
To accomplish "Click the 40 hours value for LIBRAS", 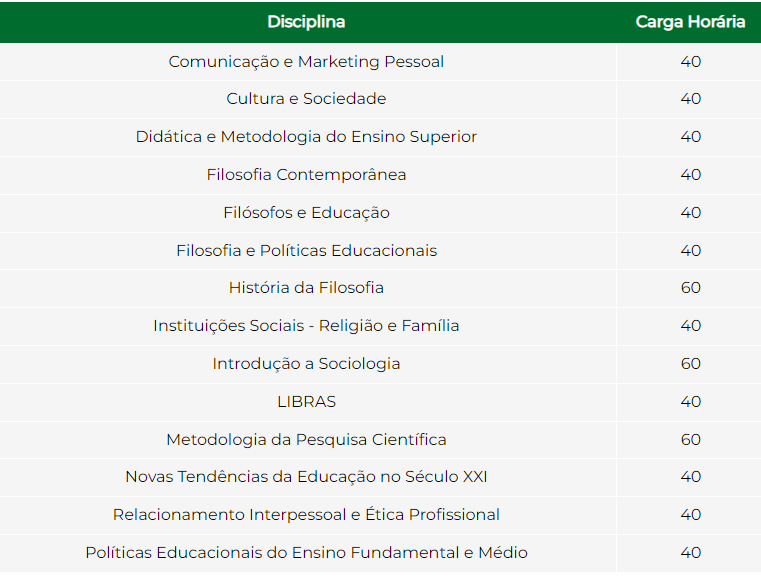I will click(691, 401).
